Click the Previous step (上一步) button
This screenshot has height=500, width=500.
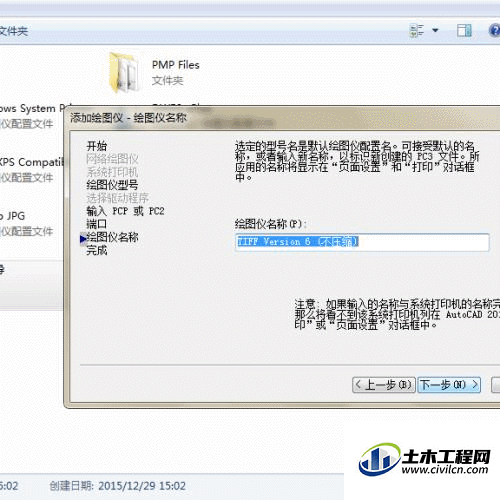point(384,385)
